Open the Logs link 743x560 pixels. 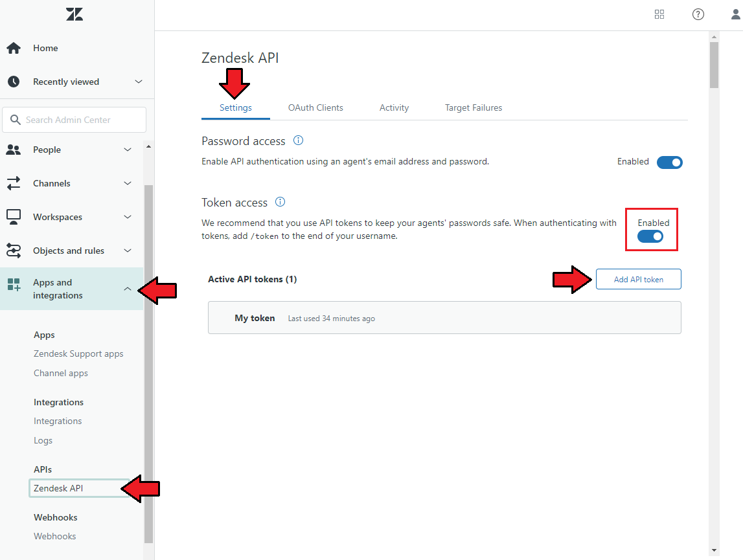coord(43,441)
